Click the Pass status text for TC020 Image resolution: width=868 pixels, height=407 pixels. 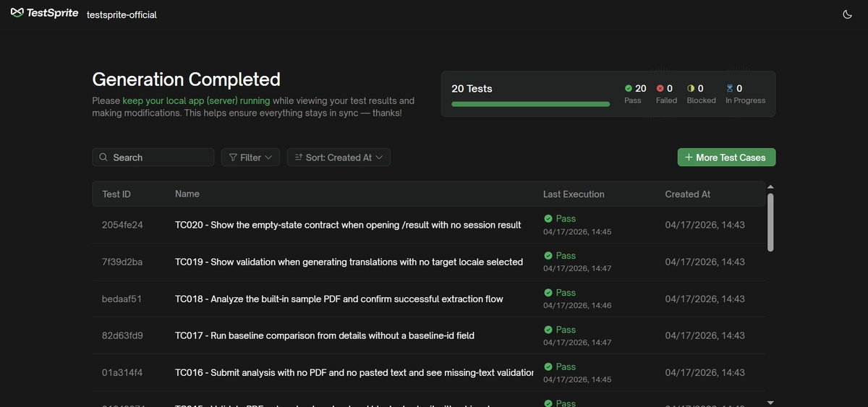coord(566,218)
